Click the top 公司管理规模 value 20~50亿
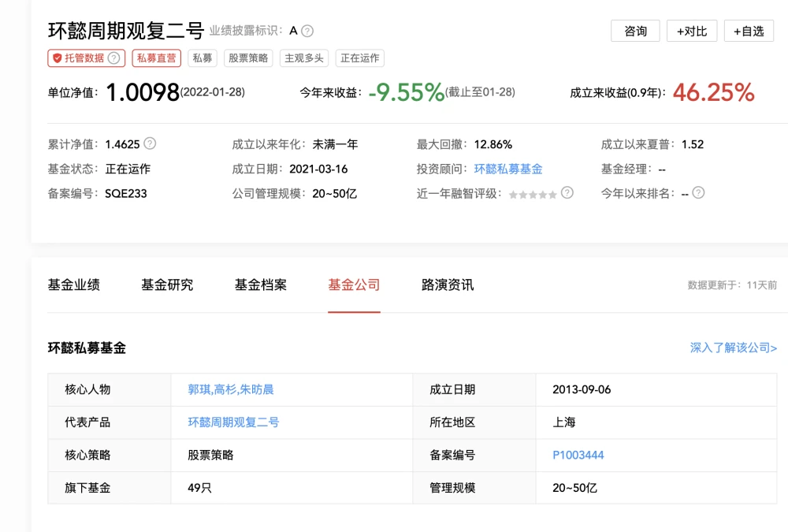788x532 pixels. click(335, 194)
